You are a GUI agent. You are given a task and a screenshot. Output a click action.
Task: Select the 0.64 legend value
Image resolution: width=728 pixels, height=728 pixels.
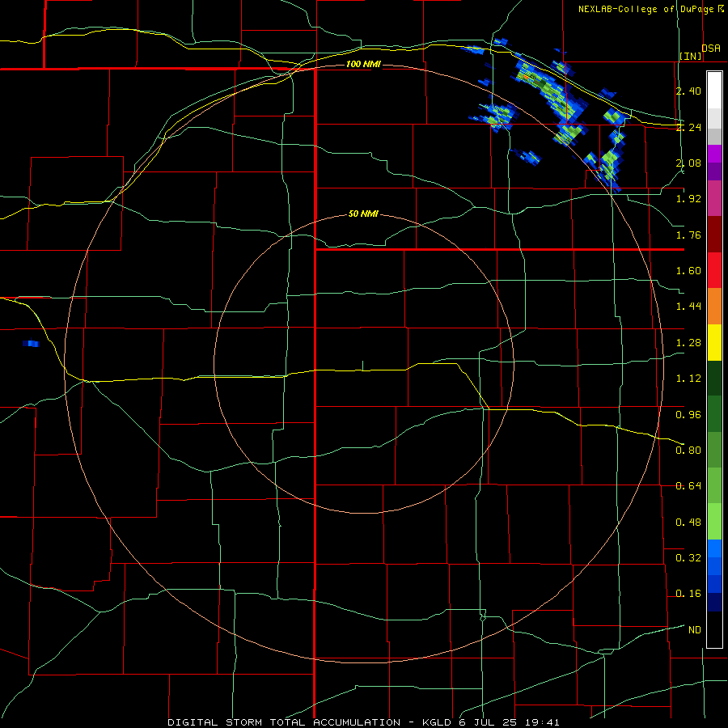pos(688,486)
